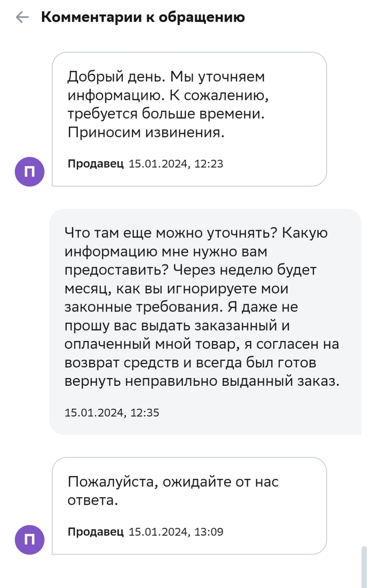Viewport: 381px width, 588px height.
Task: Click the "Продавец" label dated 12:23
Action: 96,163
